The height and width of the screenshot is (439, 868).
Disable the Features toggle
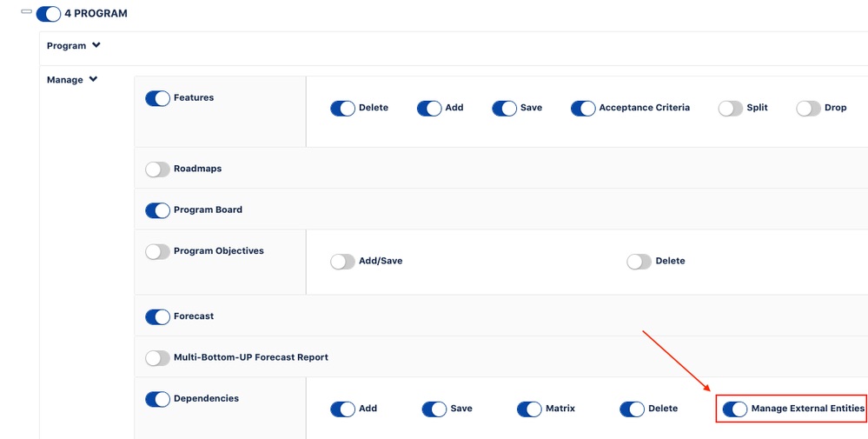pyautogui.click(x=158, y=98)
